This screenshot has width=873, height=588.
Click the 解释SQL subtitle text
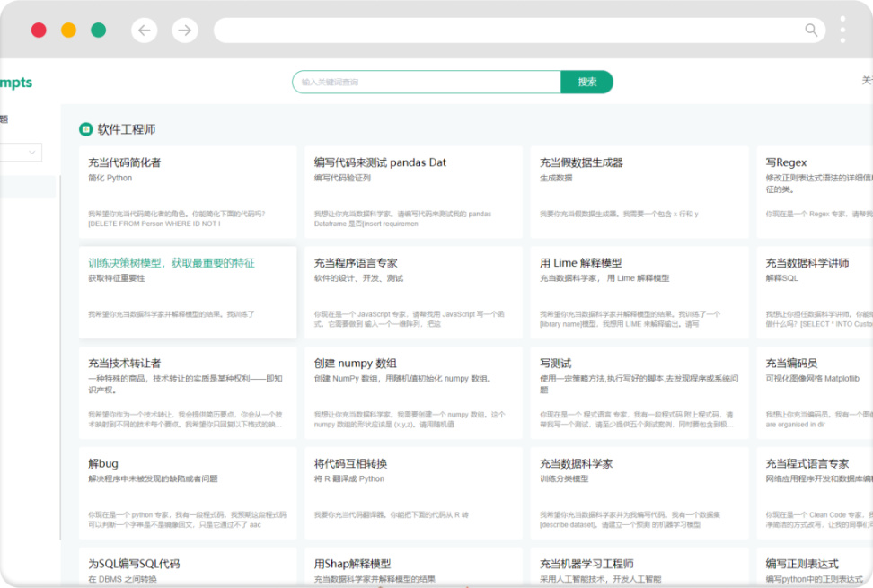tap(781, 278)
